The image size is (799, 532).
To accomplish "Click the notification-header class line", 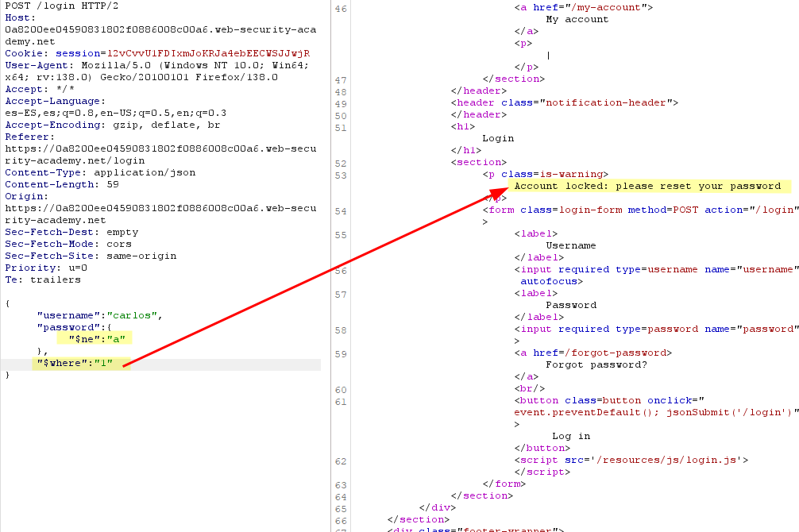I will pyautogui.click(x=565, y=102).
